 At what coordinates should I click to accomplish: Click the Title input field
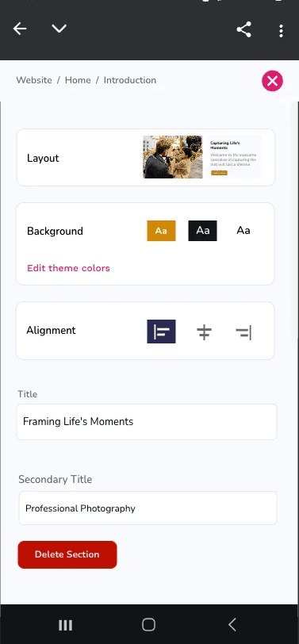(x=147, y=422)
